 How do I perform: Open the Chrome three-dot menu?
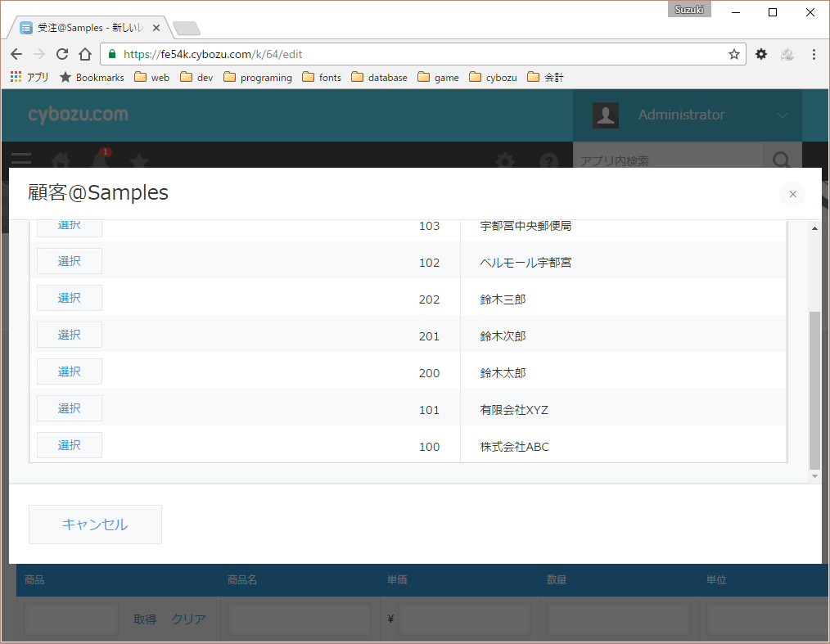813,54
